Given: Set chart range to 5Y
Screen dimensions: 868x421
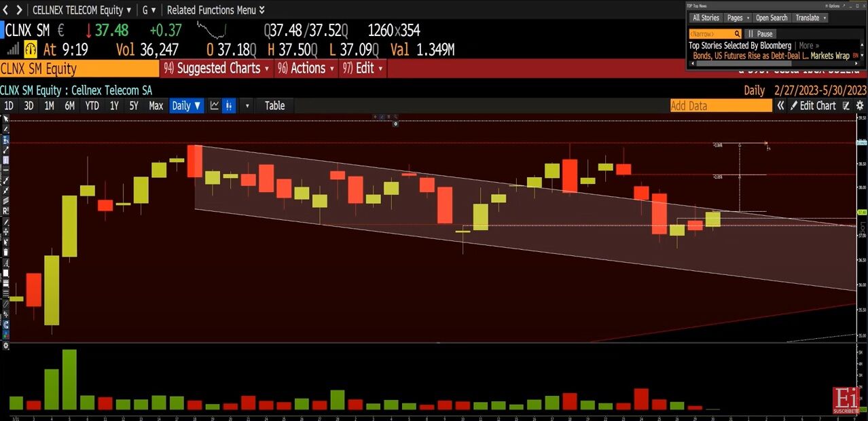Looking at the screenshot, I should (x=134, y=105).
